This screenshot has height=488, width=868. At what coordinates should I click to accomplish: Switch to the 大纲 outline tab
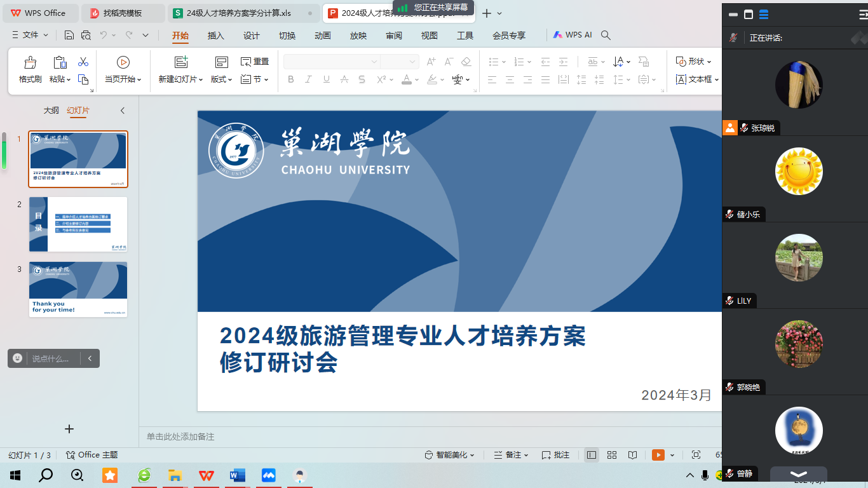(x=51, y=111)
